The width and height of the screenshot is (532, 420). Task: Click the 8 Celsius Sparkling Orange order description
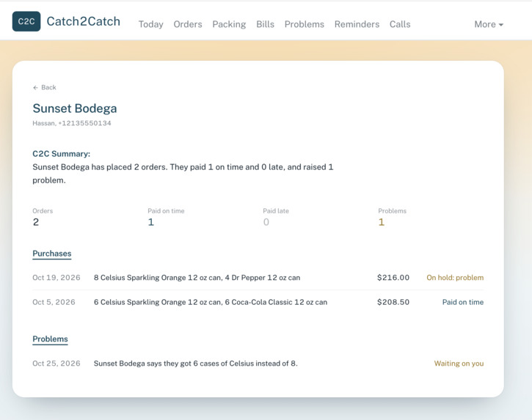point(197,278)
